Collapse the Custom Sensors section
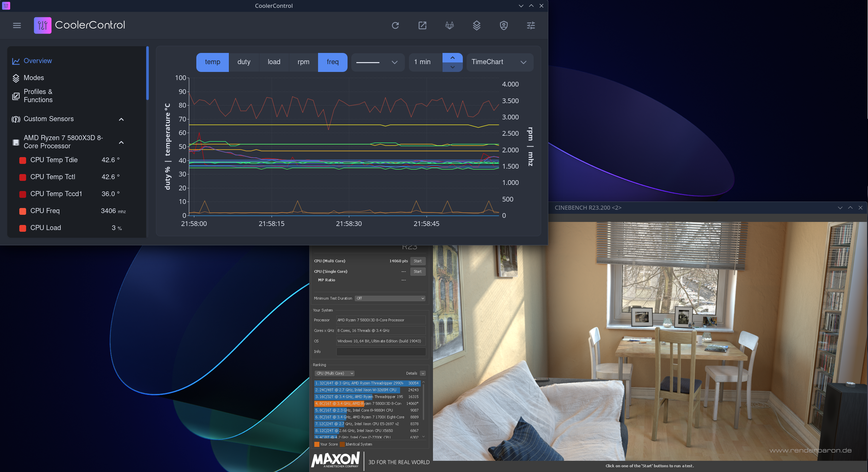 (x=121, y=119)
